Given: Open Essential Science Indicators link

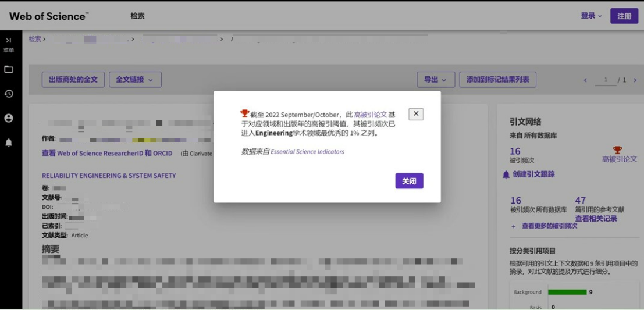Looking at the screenshot, I should pyautogui.click(x=307, y=151).
